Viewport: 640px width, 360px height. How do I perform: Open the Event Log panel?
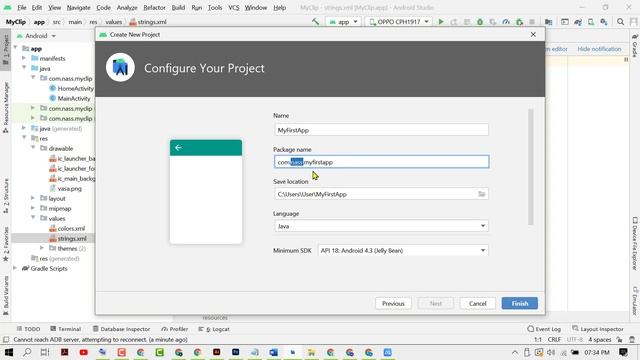(x=544, y=329)
